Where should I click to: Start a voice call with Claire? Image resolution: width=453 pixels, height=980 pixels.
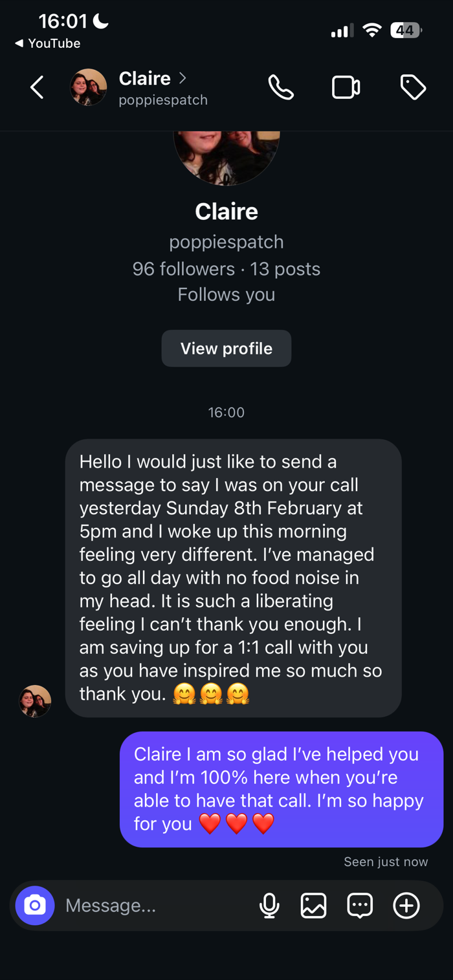click(x=282, y=86)
